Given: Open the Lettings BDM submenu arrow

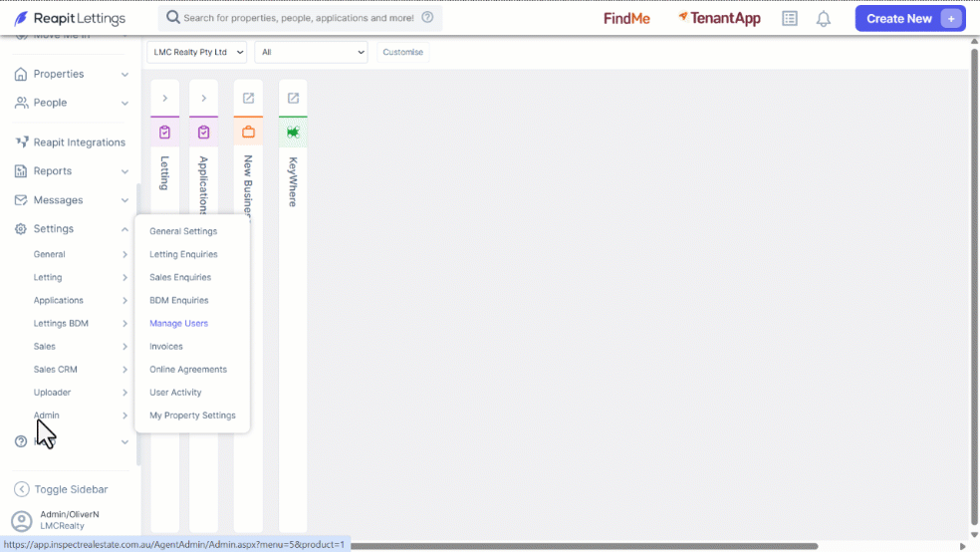Looking at the screenshot, I should click(125, 323).
